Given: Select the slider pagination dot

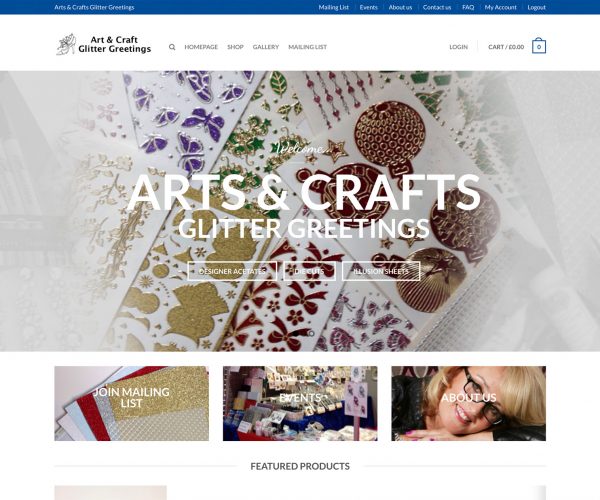Looking at the screenshot, I should pos(311,334).
